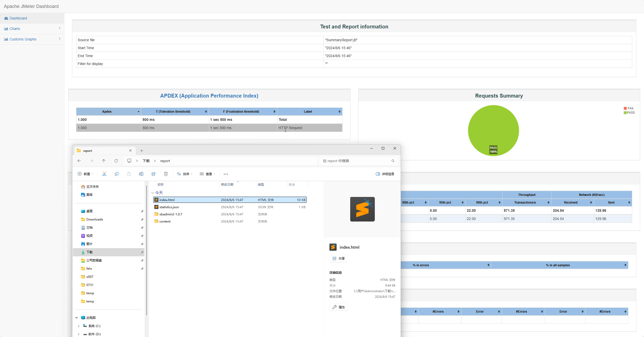The image size is (644, 337).
Task: Expand the 软件 (D:) drive node
Action: pos(79,334)
